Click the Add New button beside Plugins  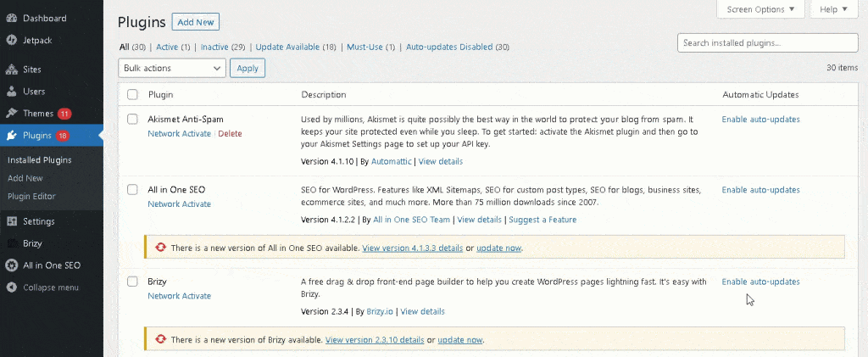[x=196, y=22]
